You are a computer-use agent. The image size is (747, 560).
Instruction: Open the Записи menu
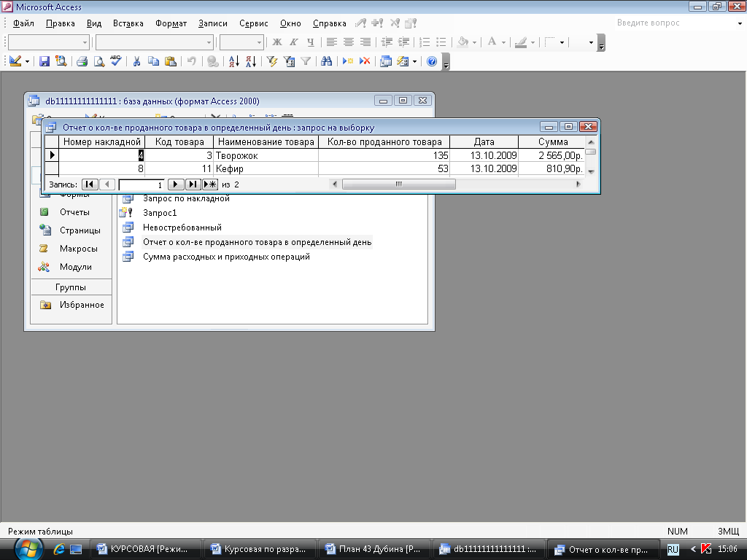click(x=212, y=23)
